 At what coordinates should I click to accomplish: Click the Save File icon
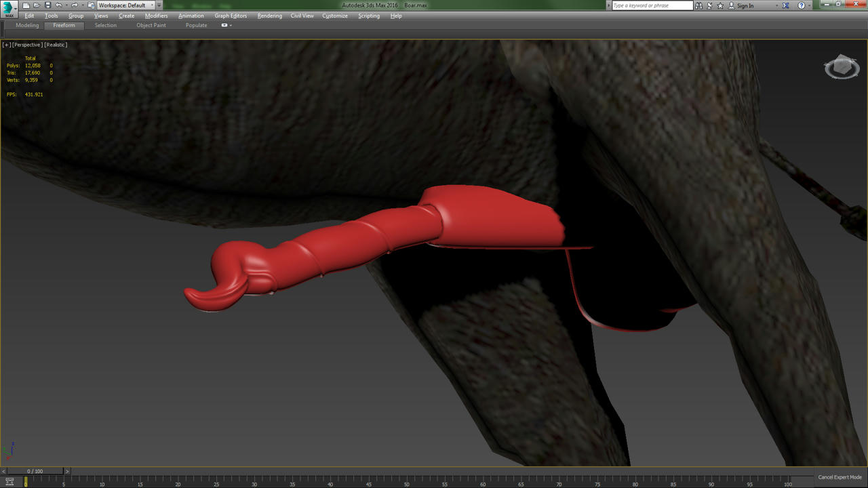coord(48,5)
